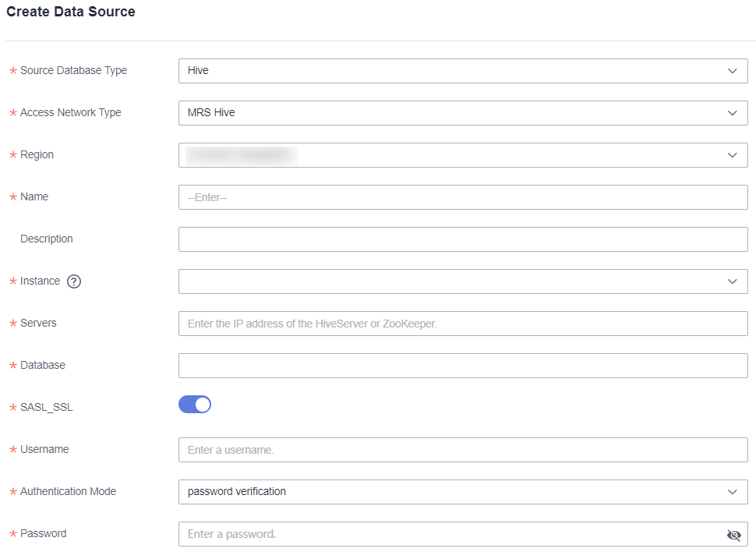Open the dropdown showing Hive

[452, 71]
